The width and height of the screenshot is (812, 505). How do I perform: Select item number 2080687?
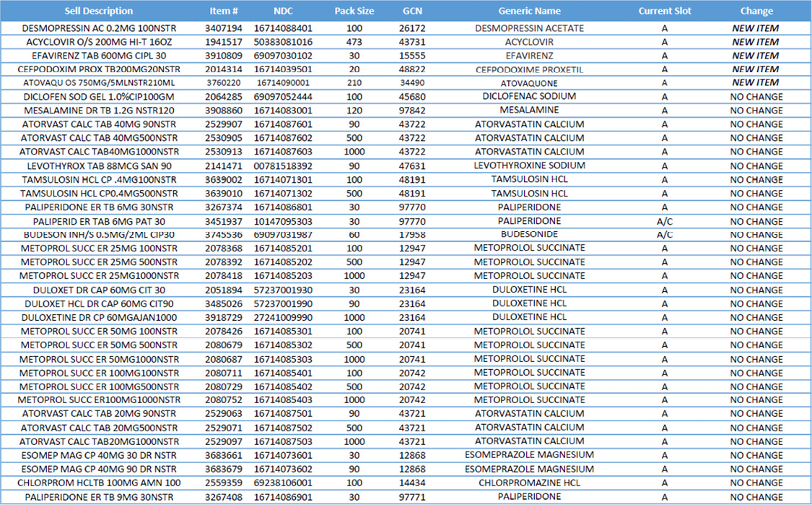pos(224,359)
